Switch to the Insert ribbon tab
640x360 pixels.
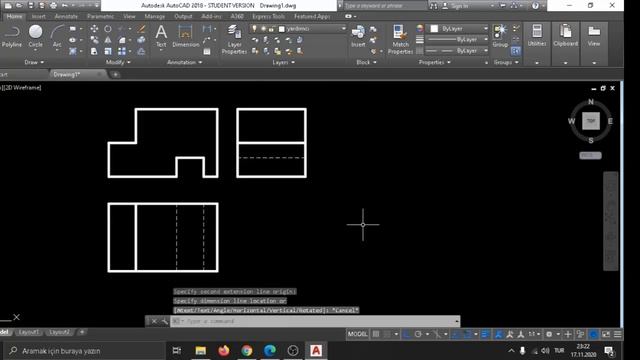click(38, 16)
